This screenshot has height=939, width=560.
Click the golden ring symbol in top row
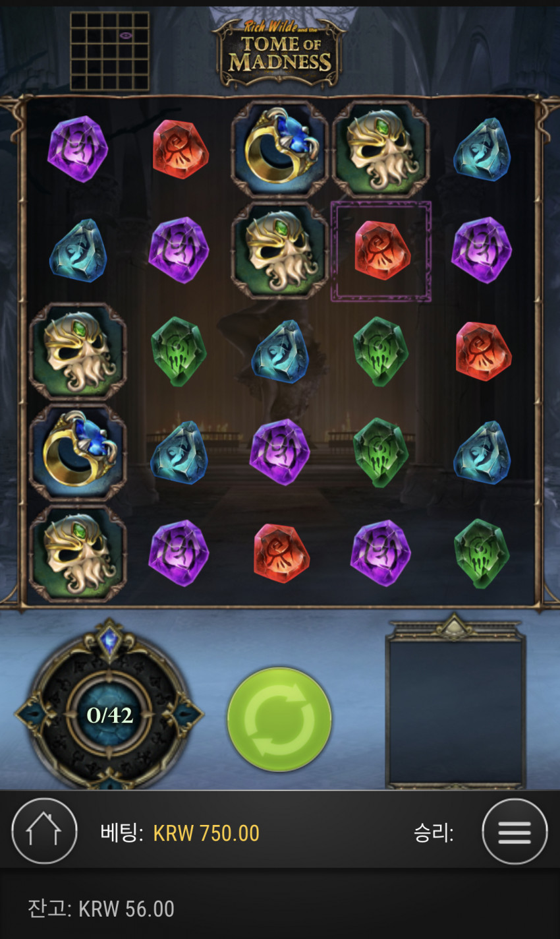[x=280, y=150]
